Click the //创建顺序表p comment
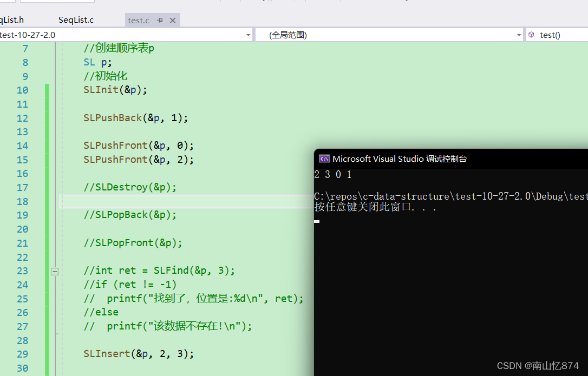This screenshot has width=588, height=376. (119, 48)
